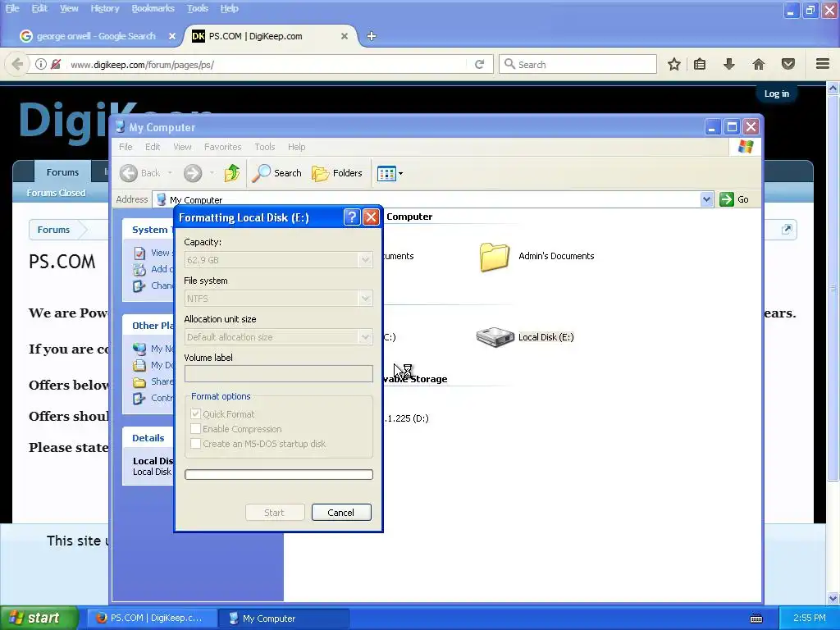This screenshot has height=630, width=840.
Task: Toggle Enable Compression checkbox
Action: coord(195,429)
